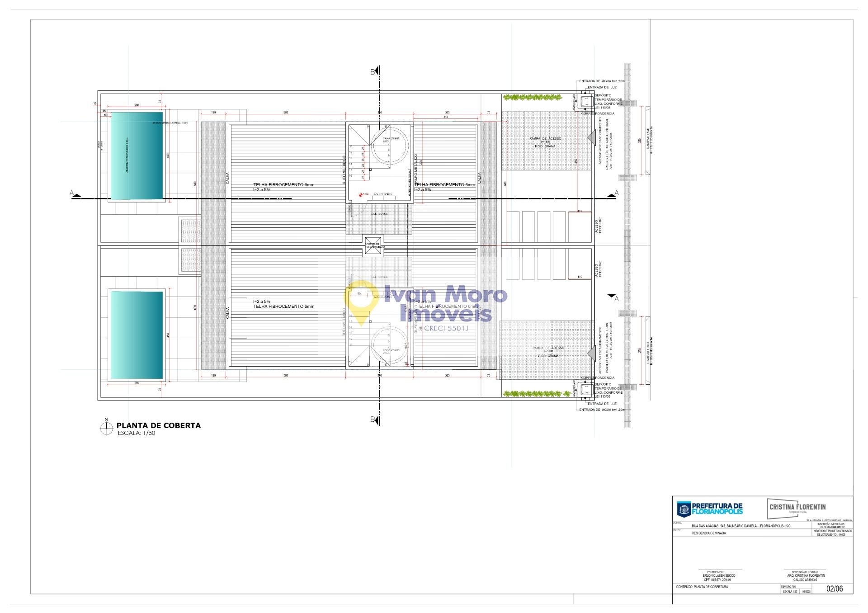Click the 'RUA DAS ACÁCIAS, 545' address line
The image size is (868, 613).
click(x=741, y=526)
